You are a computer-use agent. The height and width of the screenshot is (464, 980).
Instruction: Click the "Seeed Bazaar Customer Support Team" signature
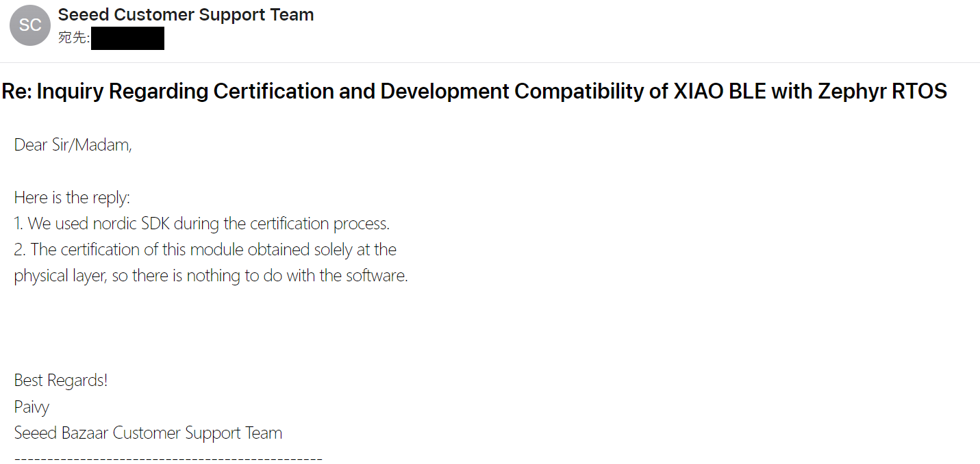pos(148,433)
